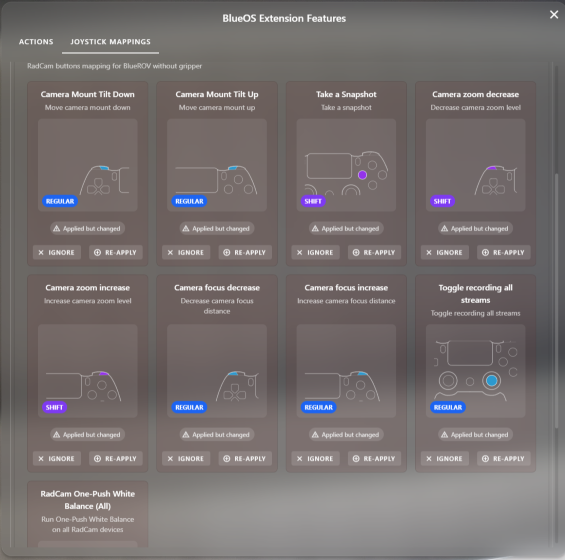
Task: Re-apply the Toggle recording all streams mapping
Action: [x=504, y=458]
